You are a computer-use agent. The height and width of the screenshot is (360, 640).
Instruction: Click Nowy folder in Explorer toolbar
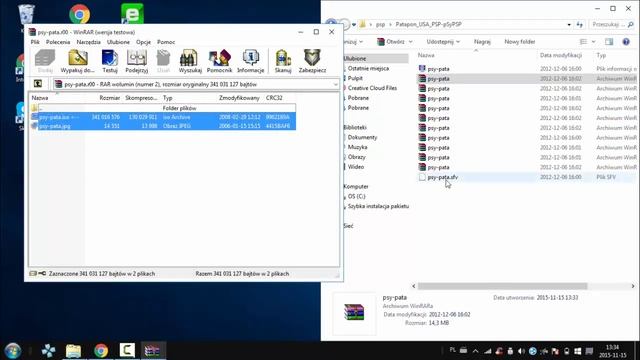(520, 42)
